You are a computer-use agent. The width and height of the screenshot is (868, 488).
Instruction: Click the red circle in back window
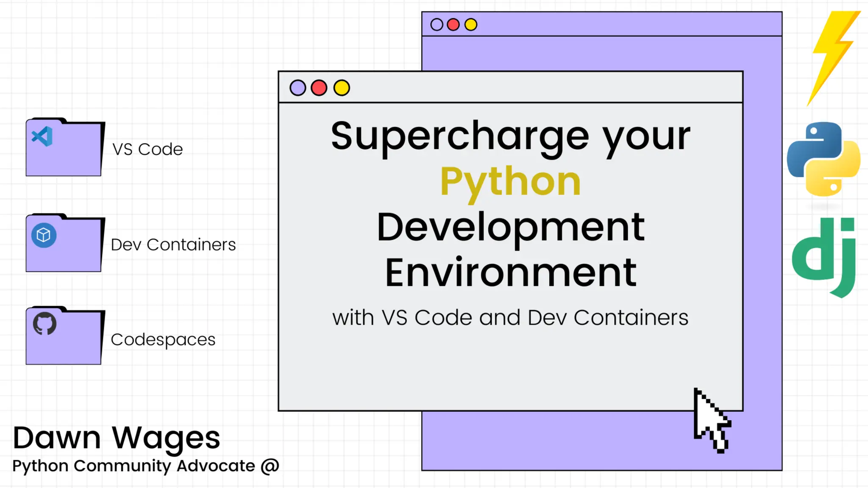(453, 25)
